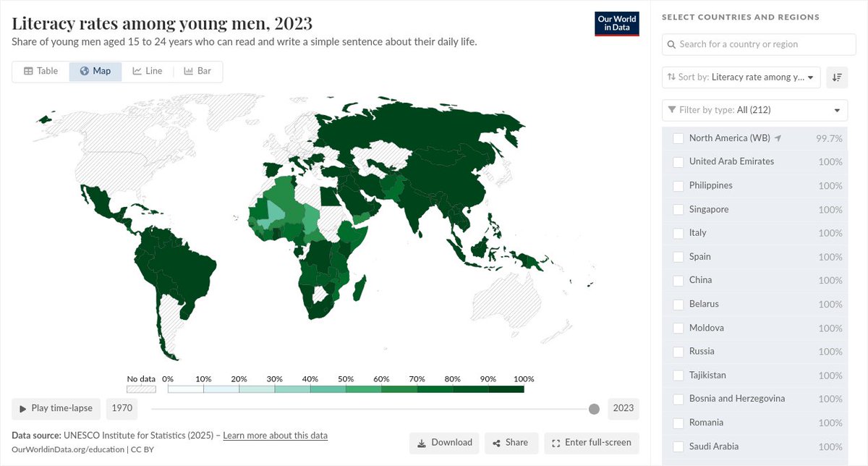
Task: Switch to the Map tab
Action: (x=95, y=70)
